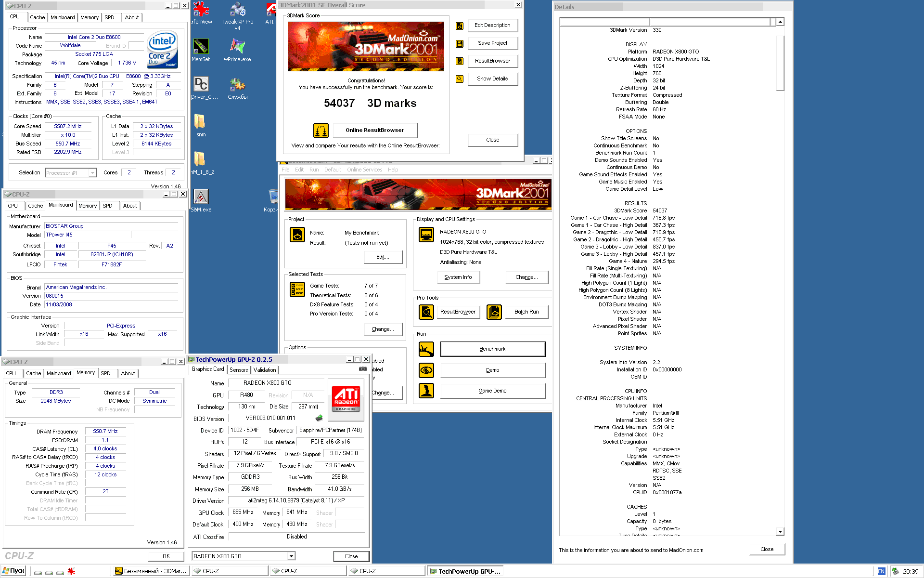Click the IrfanView quick launch icon in taskbar
This screenshot has height=578, width=924.
tap(71, 571)
